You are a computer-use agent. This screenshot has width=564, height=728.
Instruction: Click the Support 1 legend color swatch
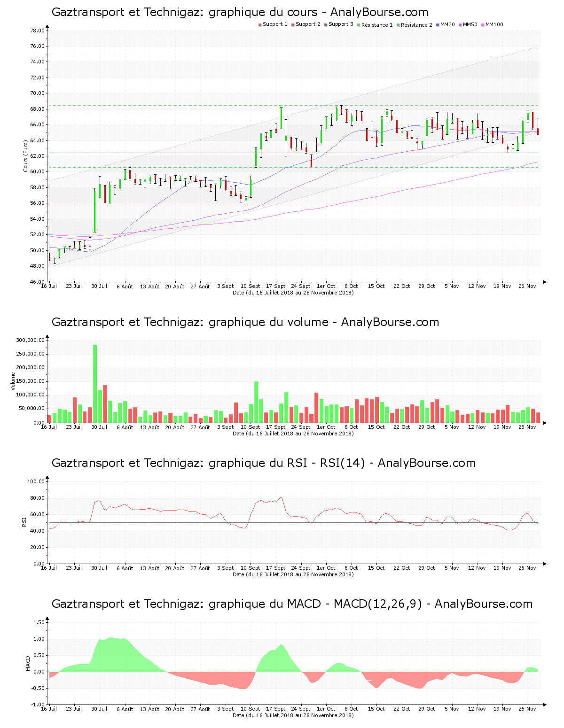260,24
